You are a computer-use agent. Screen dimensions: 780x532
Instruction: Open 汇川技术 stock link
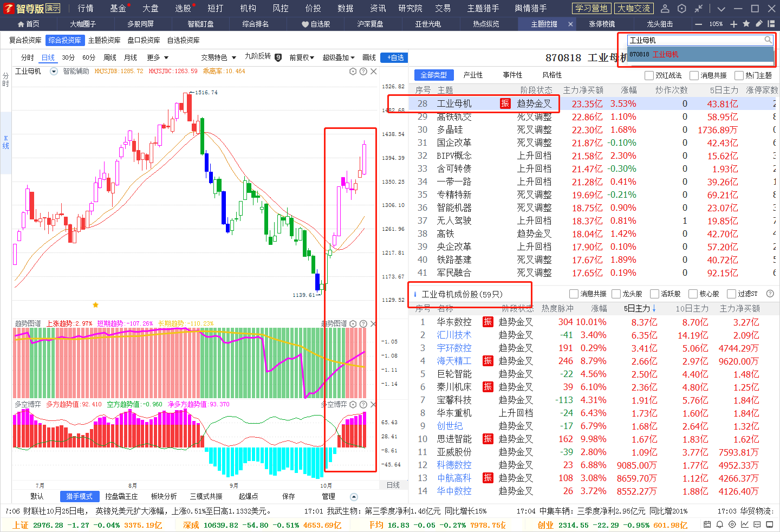pos(454,335)
